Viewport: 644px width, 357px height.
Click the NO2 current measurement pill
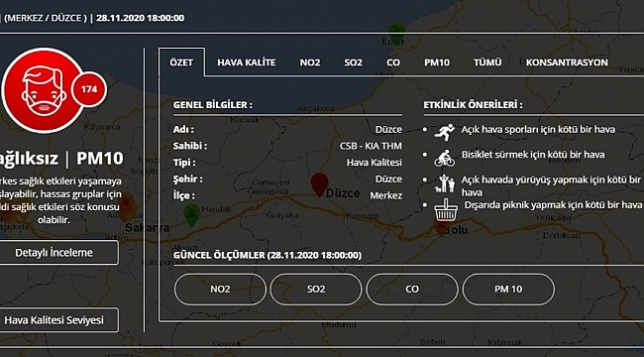pos(220,290)
